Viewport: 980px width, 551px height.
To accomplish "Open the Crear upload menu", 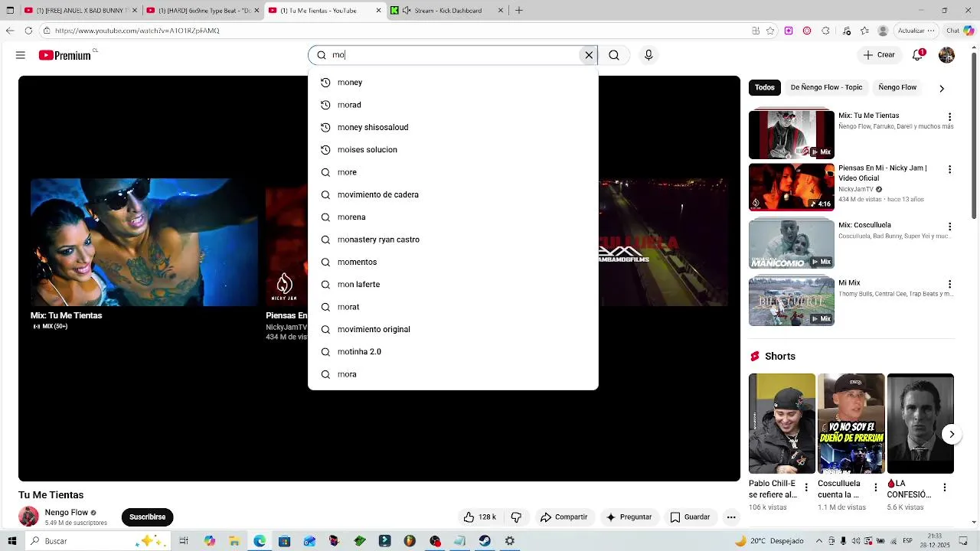I will 878,55.
